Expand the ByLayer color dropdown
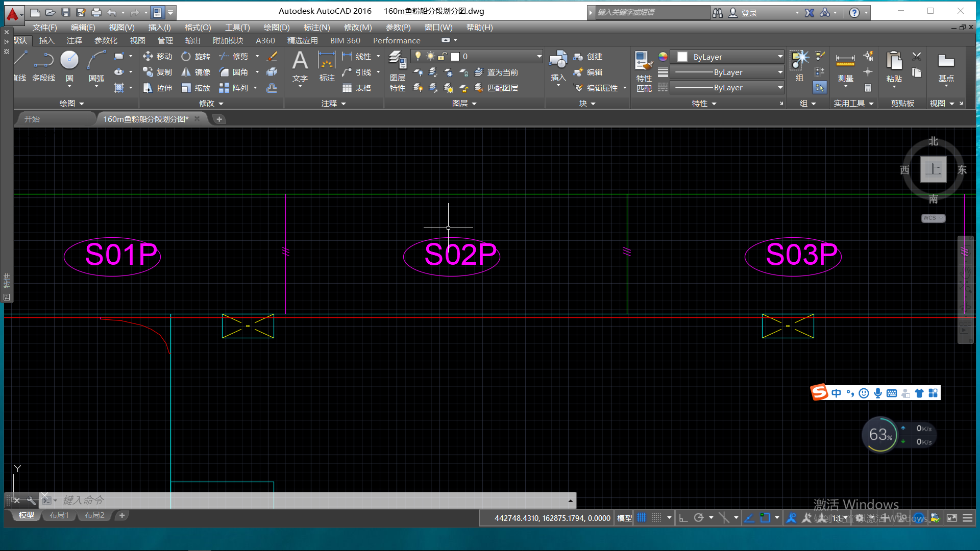 (780, 57)
